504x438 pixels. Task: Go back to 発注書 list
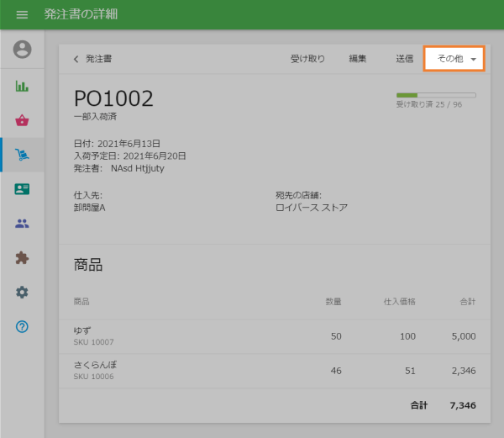93,59
